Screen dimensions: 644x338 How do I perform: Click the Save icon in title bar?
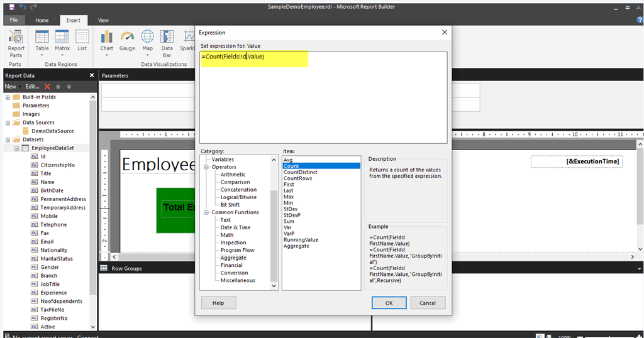click(11, 7)
